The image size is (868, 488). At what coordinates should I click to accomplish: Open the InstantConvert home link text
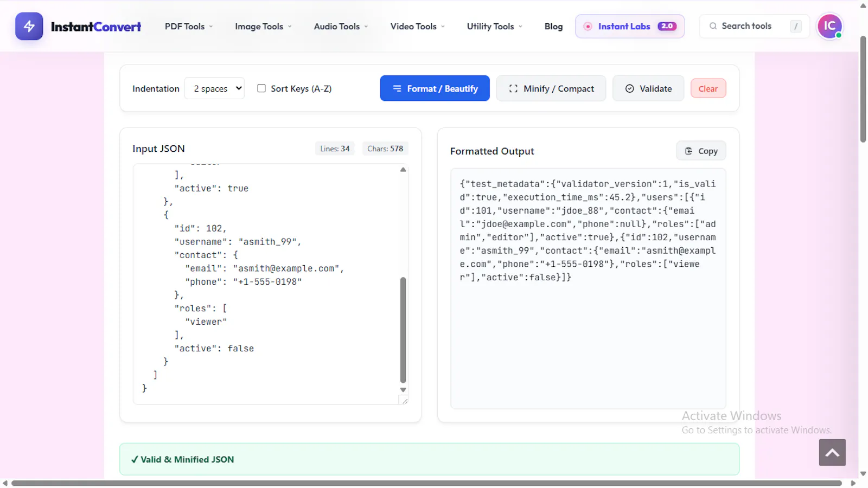pyautogui.click(x=96, y=27)
